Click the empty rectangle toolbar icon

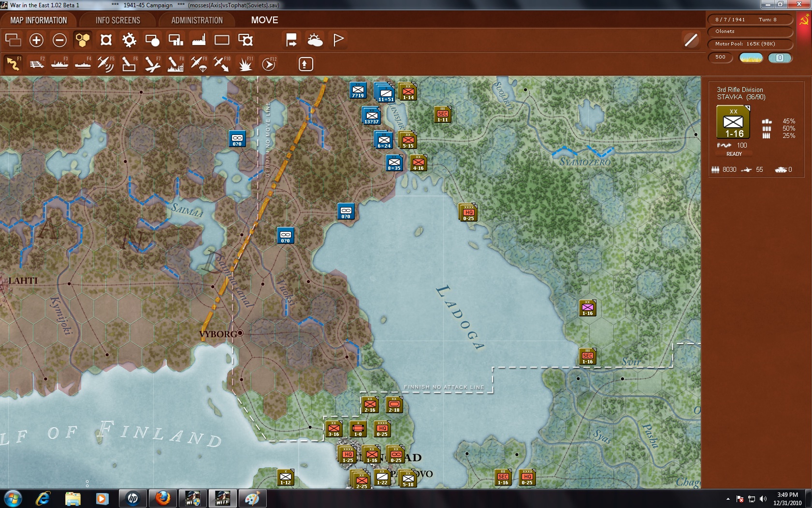[x=222, y=40]
